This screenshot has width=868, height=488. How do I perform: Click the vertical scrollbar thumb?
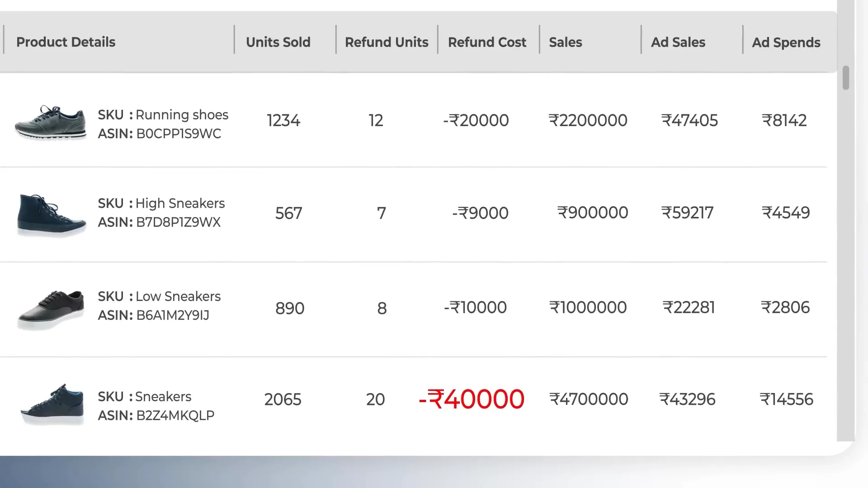click(846, 78)
